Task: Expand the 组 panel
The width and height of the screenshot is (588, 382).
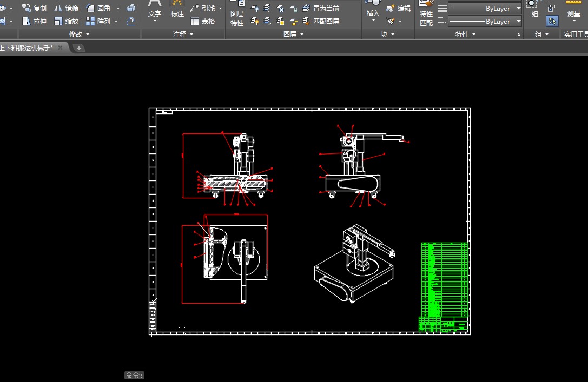Action: (x=541, y=34)
